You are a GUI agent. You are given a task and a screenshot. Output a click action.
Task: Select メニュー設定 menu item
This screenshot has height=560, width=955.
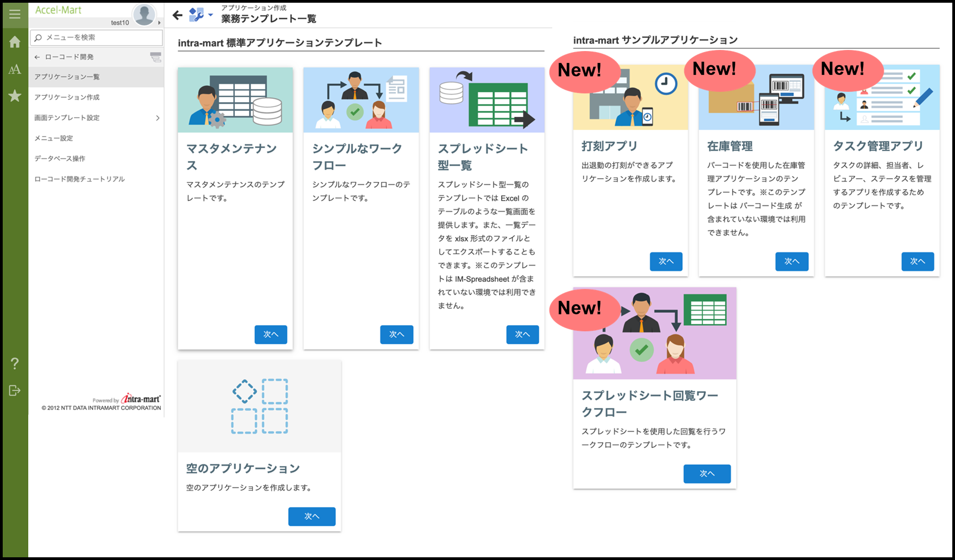coord(96,139)
